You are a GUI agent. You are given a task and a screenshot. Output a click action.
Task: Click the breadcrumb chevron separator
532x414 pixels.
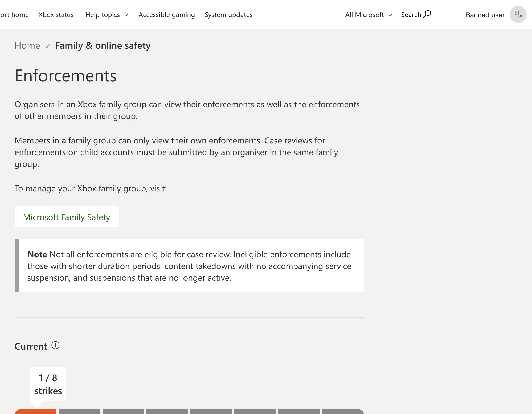(x=48, y=45)
